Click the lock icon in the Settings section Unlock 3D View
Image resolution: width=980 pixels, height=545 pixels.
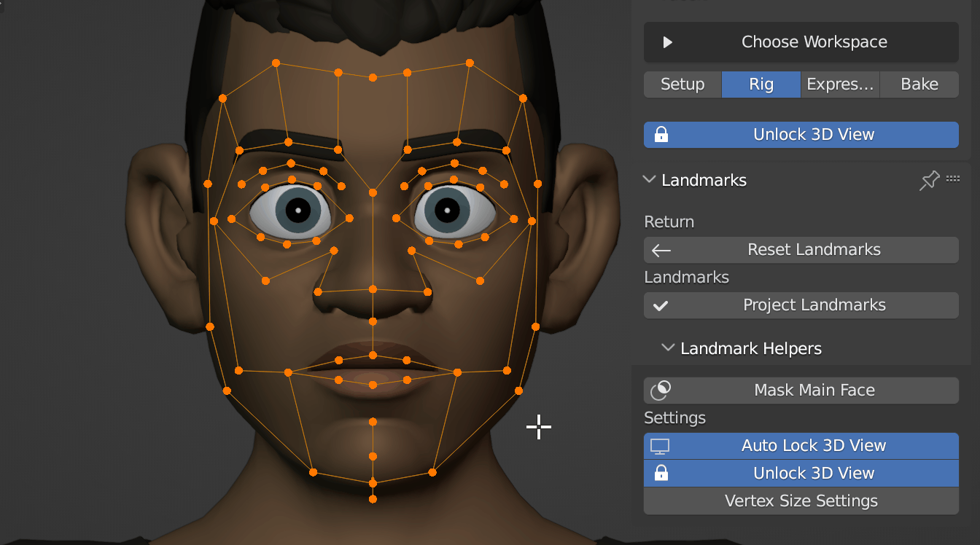pos(661,474)
